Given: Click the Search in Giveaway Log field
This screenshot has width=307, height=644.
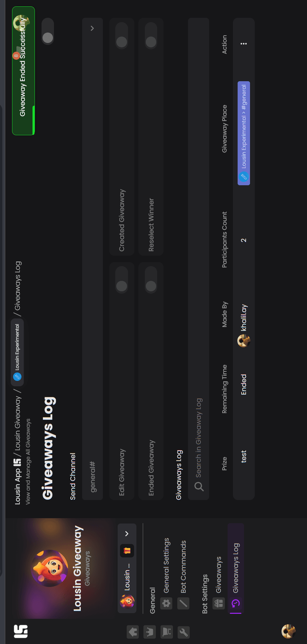Looking at the screenshot, I should click(x=198, y=259).
